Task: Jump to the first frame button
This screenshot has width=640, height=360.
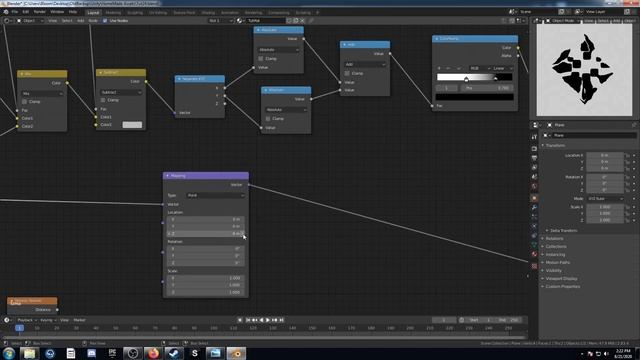Action: pos(248,320)
